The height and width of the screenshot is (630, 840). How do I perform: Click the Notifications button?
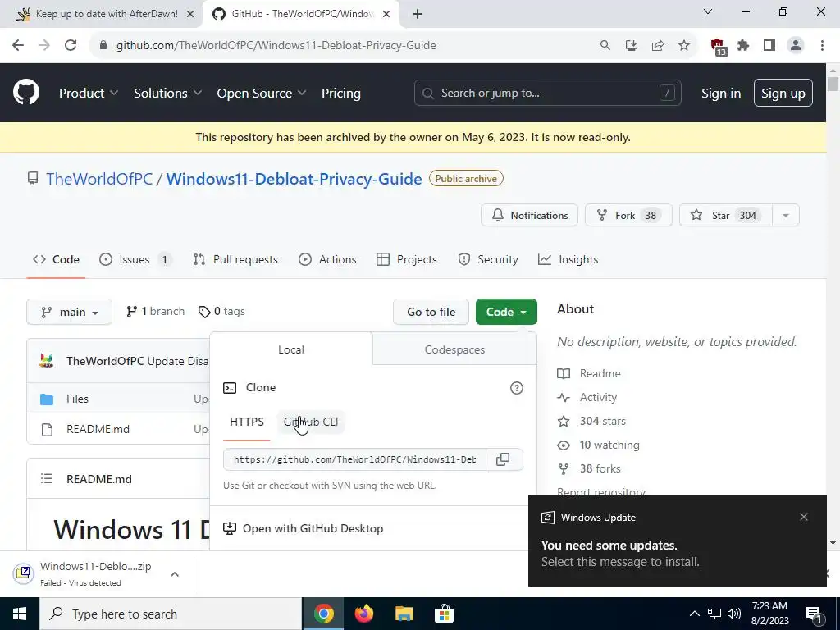click(529, 216)
